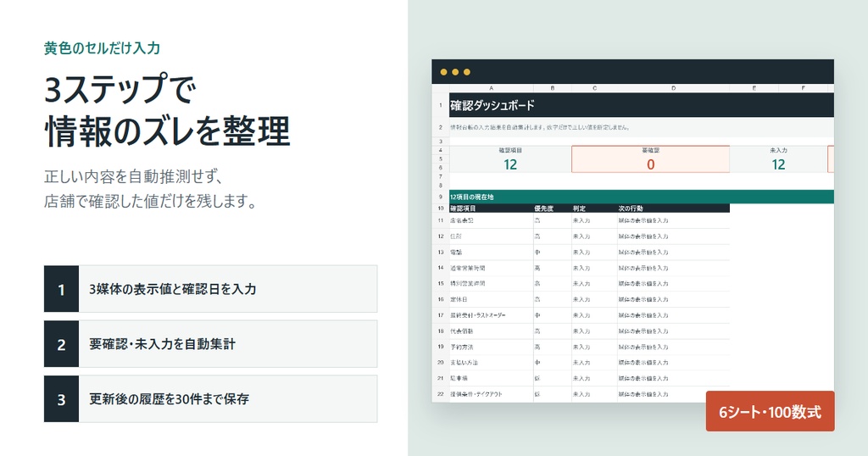Select the 予約方法 cell

pos(492,347)
